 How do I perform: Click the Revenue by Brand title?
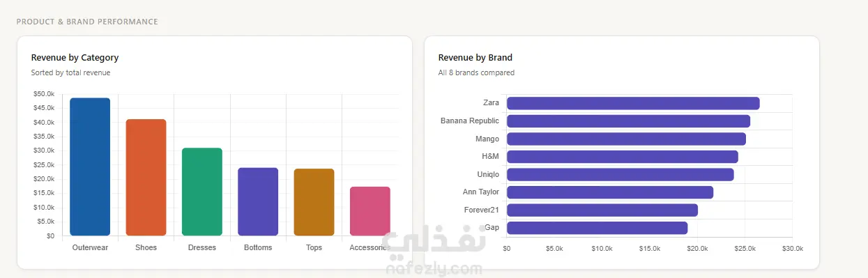tap(475, 58)
